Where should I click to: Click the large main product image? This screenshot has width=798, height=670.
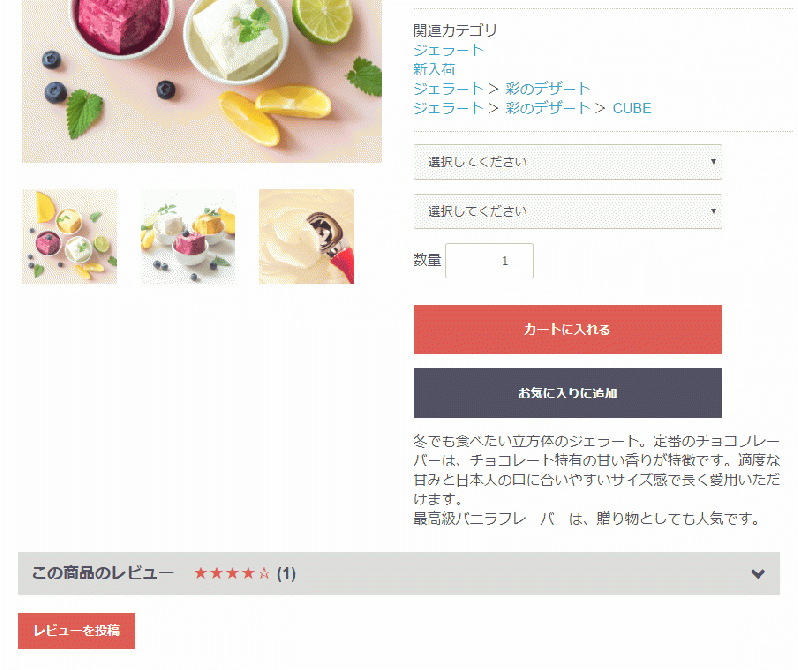202,80
